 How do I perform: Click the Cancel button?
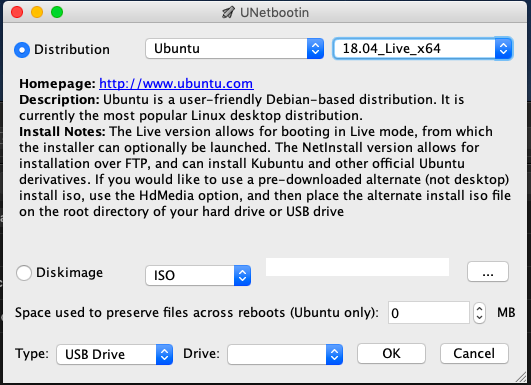[474, 354]
